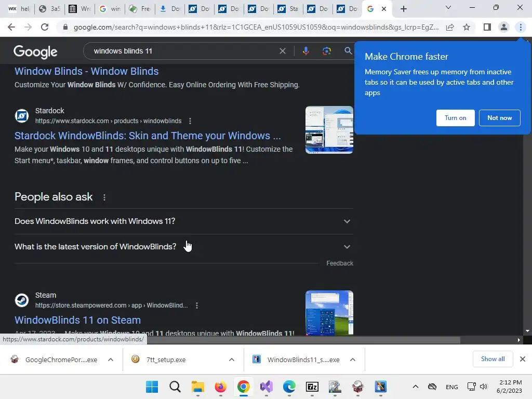
Task: Open Chrome side panel
Action: (487, 27)
